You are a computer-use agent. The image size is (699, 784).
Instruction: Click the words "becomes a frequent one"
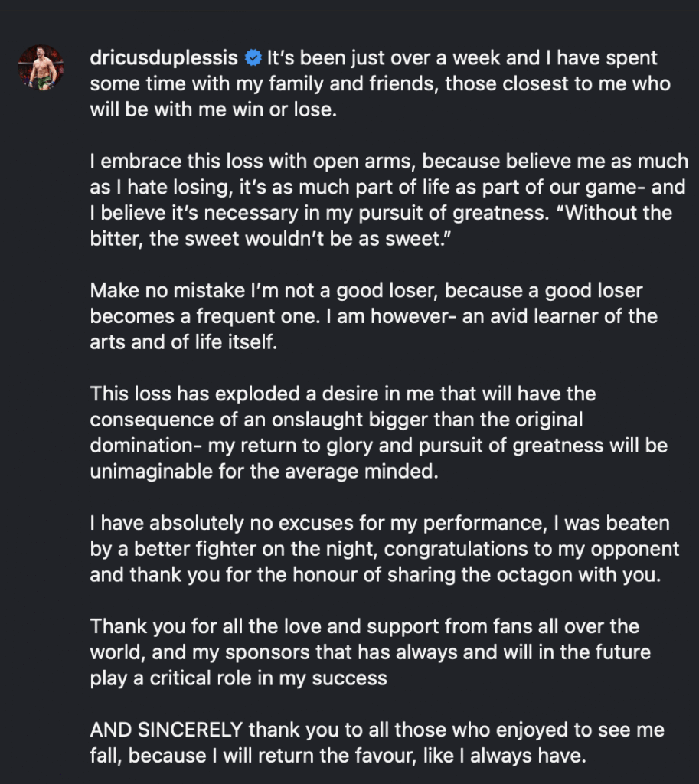pyautogui.click(x=204, y=316)
